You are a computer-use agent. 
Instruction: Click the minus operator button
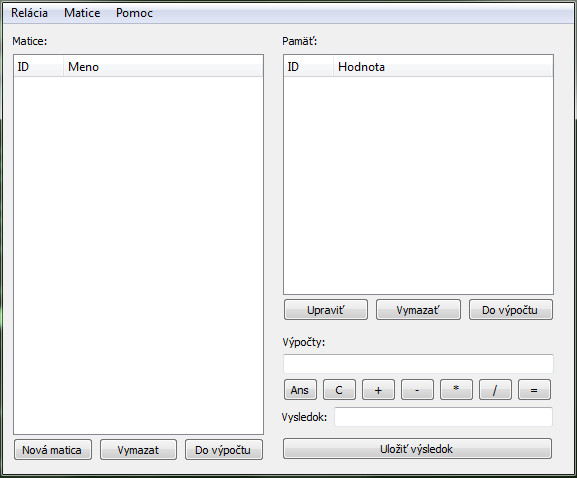tap(417, 390)
